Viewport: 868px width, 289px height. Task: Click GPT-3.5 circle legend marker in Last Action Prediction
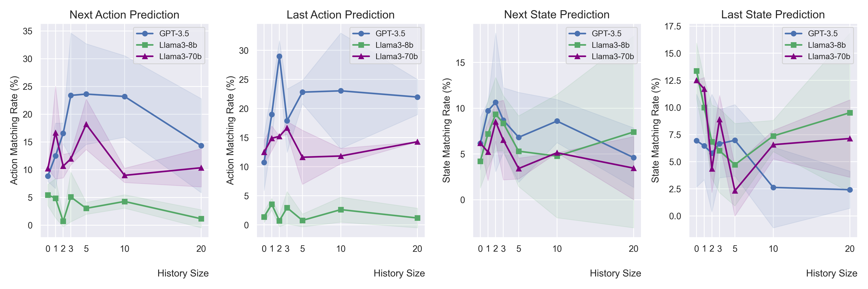[x=361, y=34]
